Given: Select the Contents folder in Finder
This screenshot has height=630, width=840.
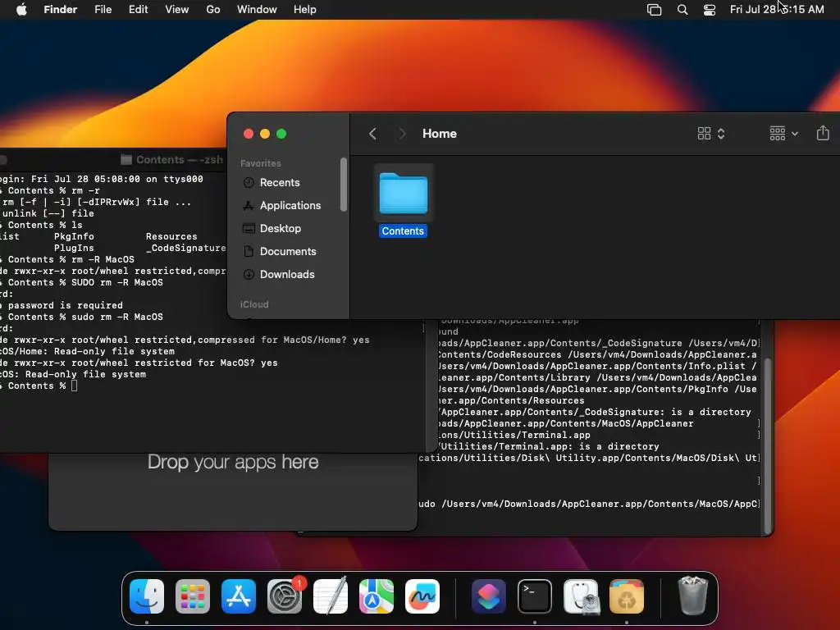Looking at the screenshot, I should [403, 202].
